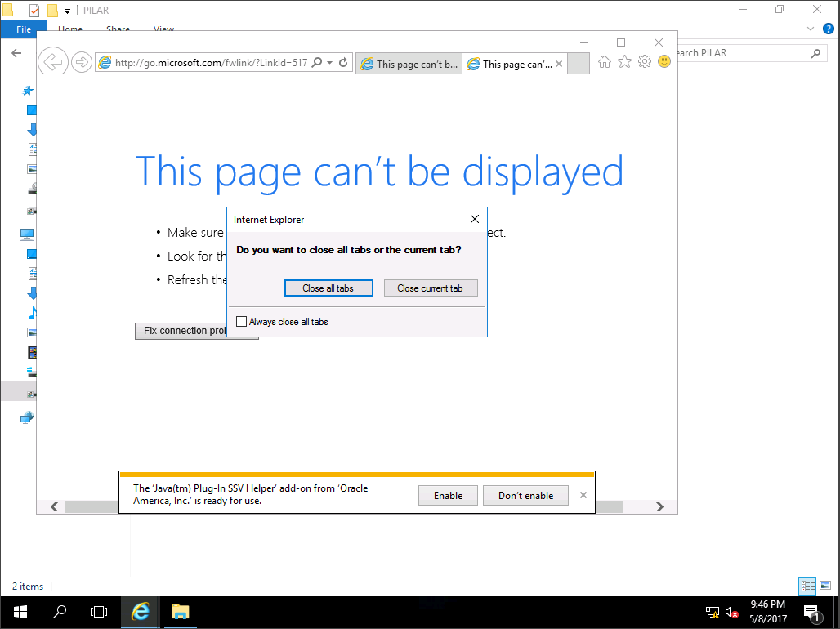Click right arrow of IE horizontal scrollbar
This screenshot has height=629, width=840.
[x=659, y=506]
